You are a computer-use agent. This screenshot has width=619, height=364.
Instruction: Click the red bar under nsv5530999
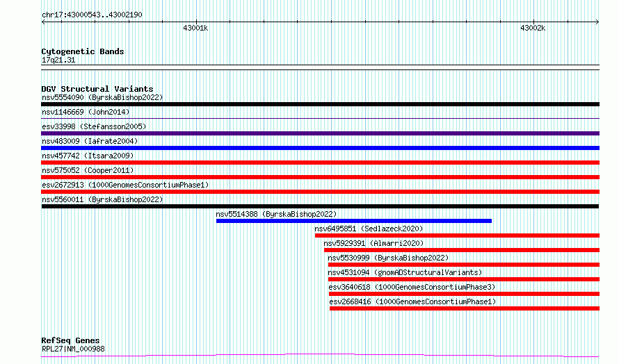464,265
